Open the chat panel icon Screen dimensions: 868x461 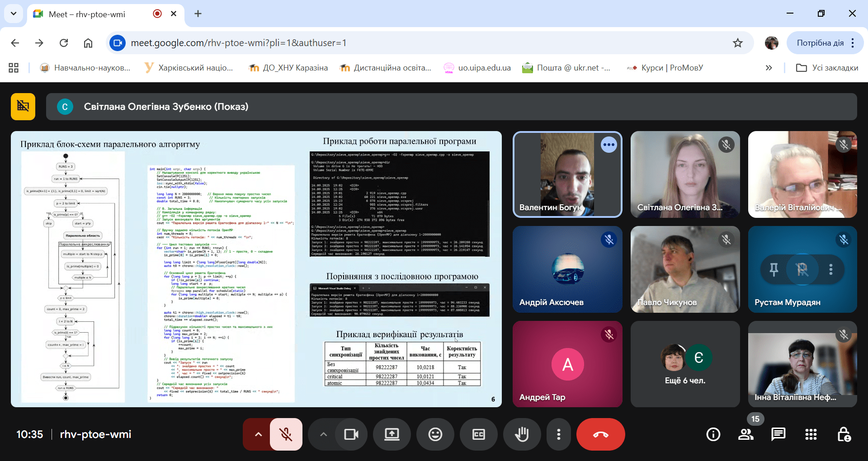point(778,434)
